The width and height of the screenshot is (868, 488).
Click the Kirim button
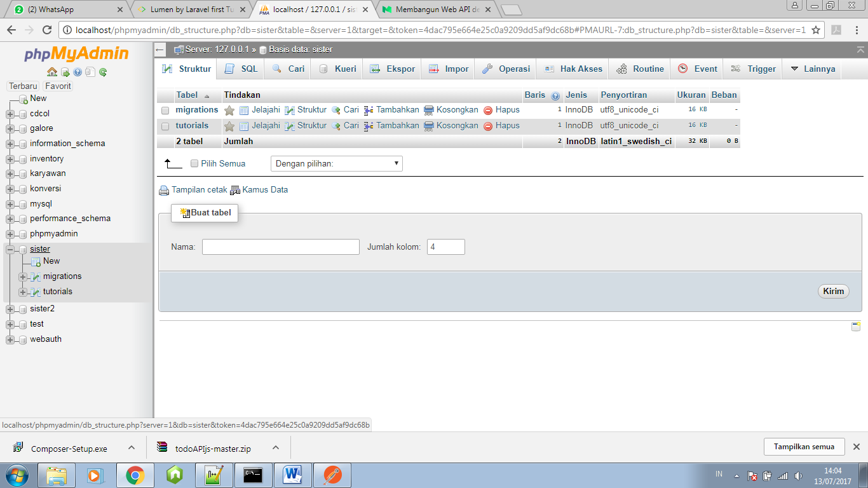(833, 291)
